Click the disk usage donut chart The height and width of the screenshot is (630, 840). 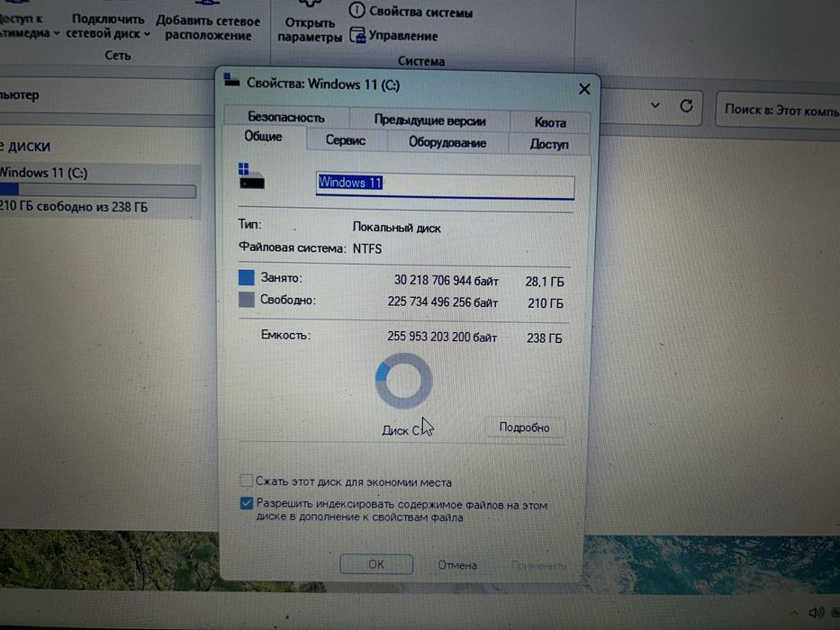point(403,381)
